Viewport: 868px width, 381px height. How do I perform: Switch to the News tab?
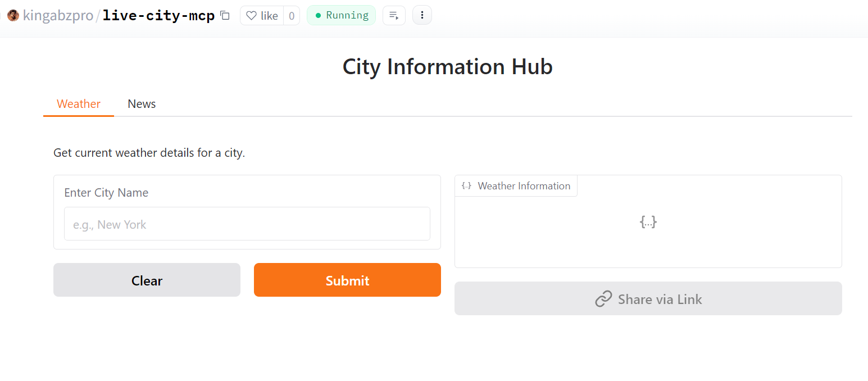click(142, 104)
